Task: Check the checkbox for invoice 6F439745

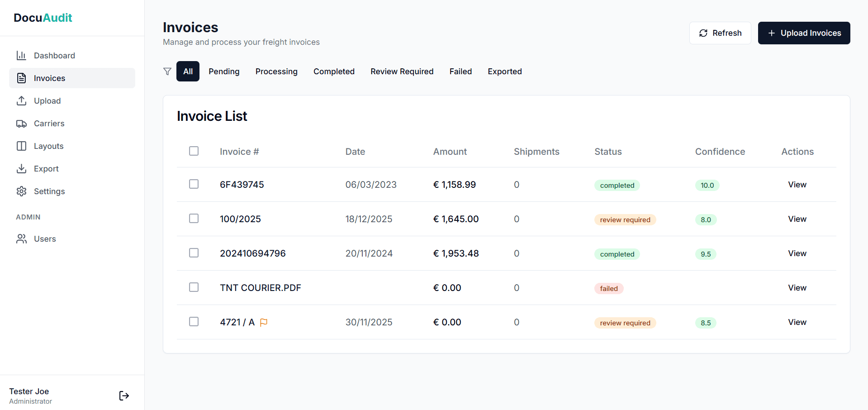Action: [194, 184]
